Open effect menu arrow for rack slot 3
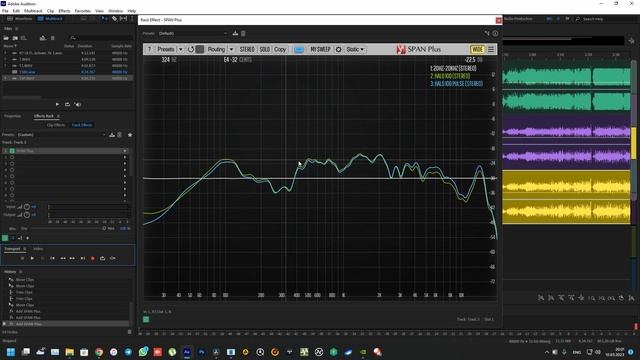 125,164
